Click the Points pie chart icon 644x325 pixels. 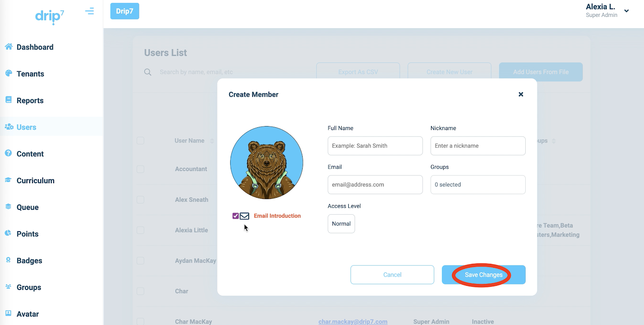pos(8,233)
